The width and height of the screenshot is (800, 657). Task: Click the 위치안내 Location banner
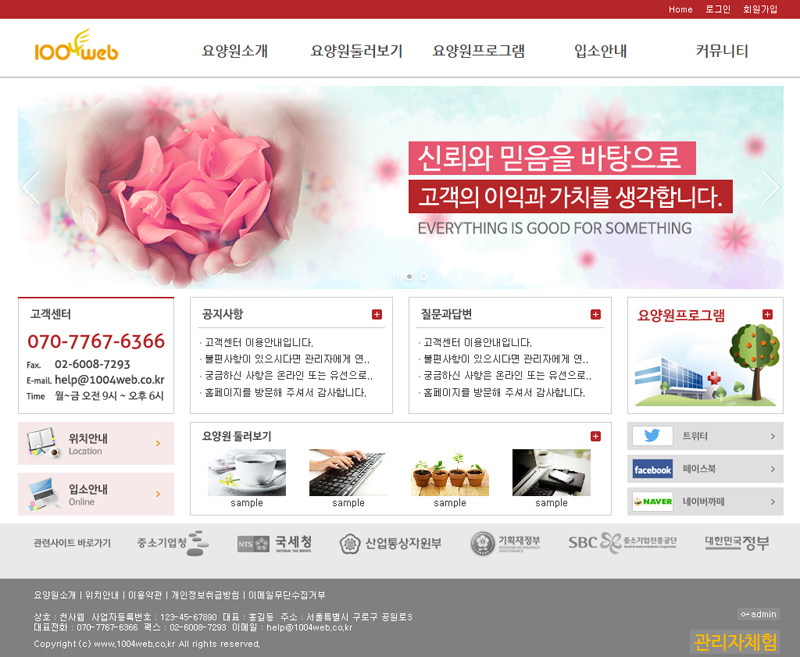pos(96,443)
